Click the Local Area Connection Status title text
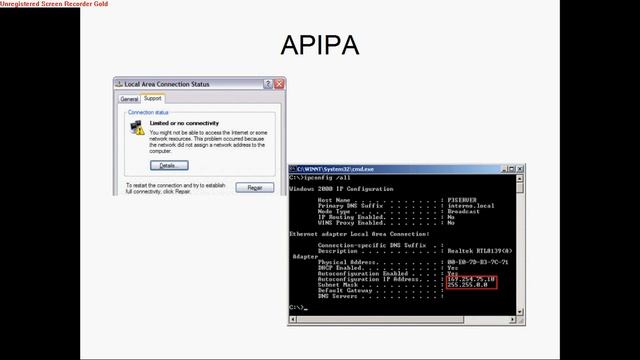The width and height of the screenshot is (640, 360). click(167, 84)
